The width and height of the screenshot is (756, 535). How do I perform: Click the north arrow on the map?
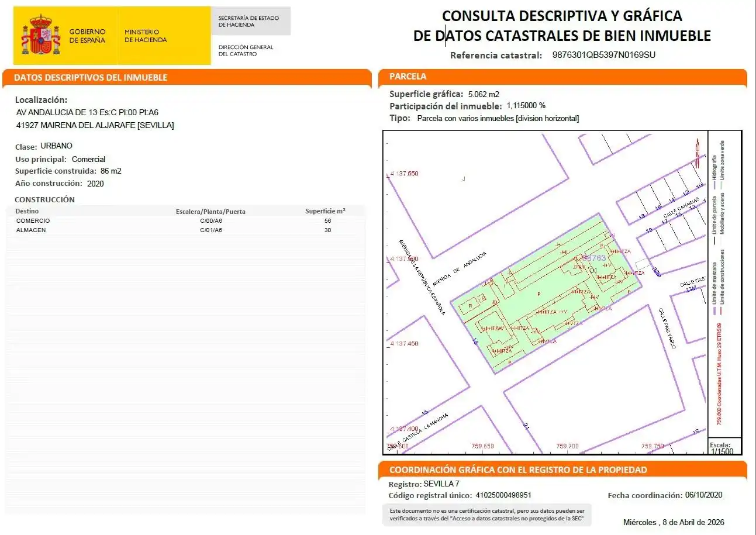click(697, 152)
